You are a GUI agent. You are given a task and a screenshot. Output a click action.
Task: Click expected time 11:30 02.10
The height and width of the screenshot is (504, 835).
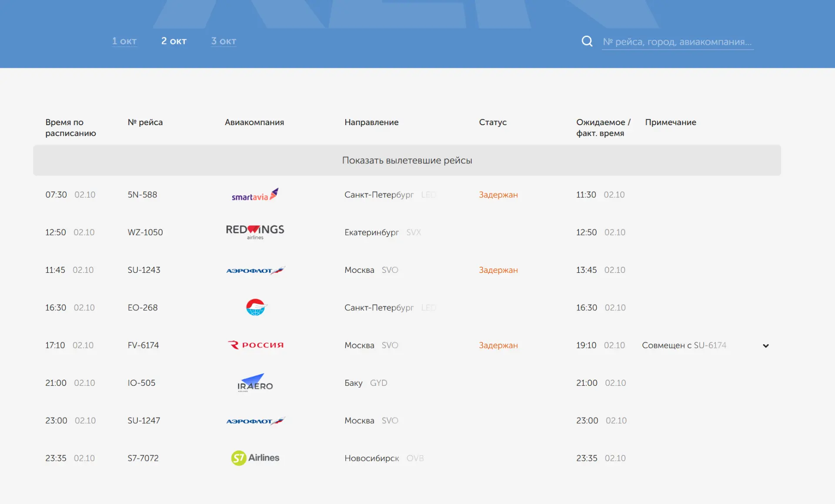coord(601,195)
